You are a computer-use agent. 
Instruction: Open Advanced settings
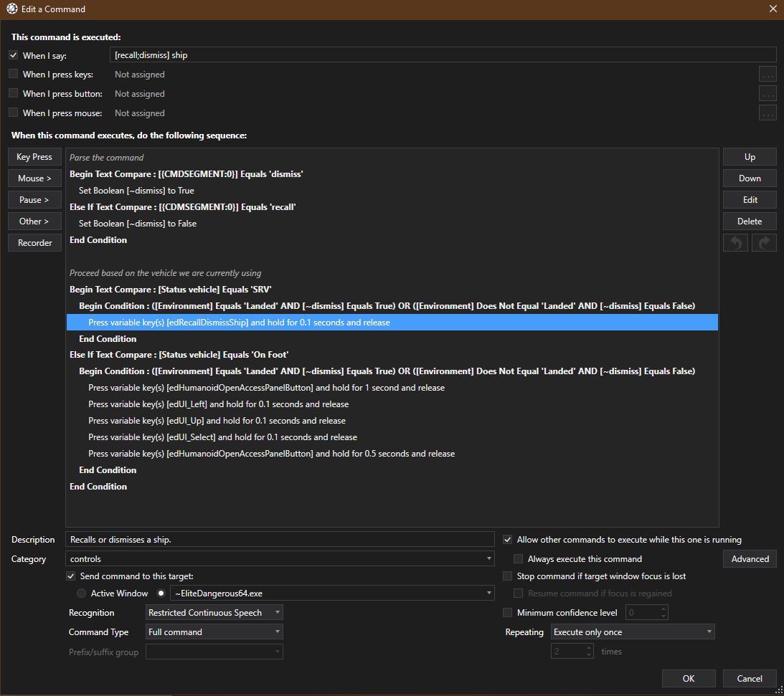point(750,559)
